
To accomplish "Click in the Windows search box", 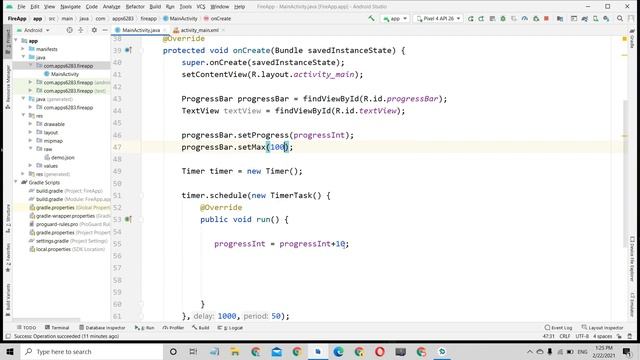I will tap(91, 351).
